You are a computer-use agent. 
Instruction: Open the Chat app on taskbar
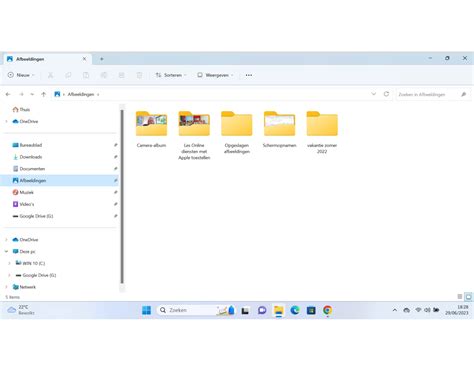coord(262,310)
